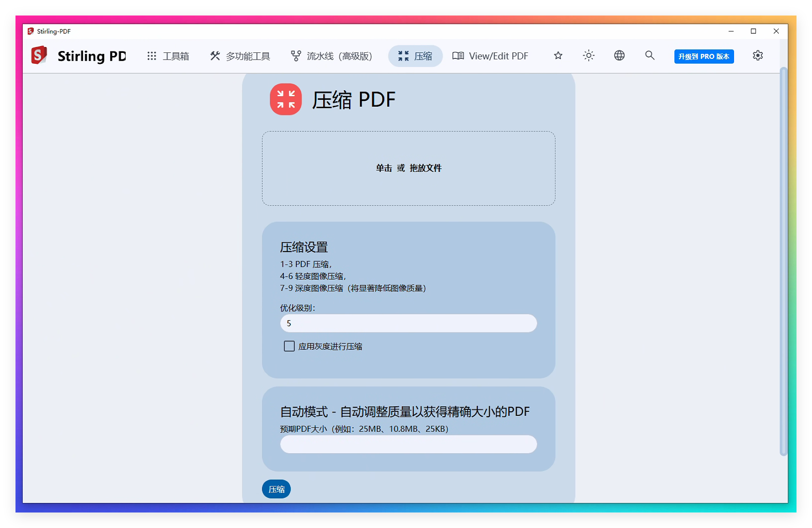This screenshot has width=812, height=528.
Task: Open the search function
Action: click(x=650, y=56)
